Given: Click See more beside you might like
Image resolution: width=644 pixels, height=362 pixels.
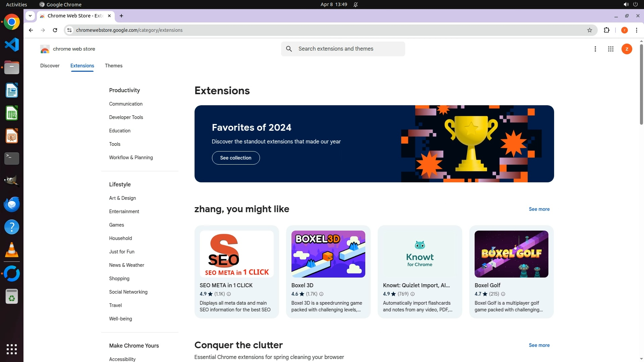Looking at the screenshot, I should click(539, 209).
